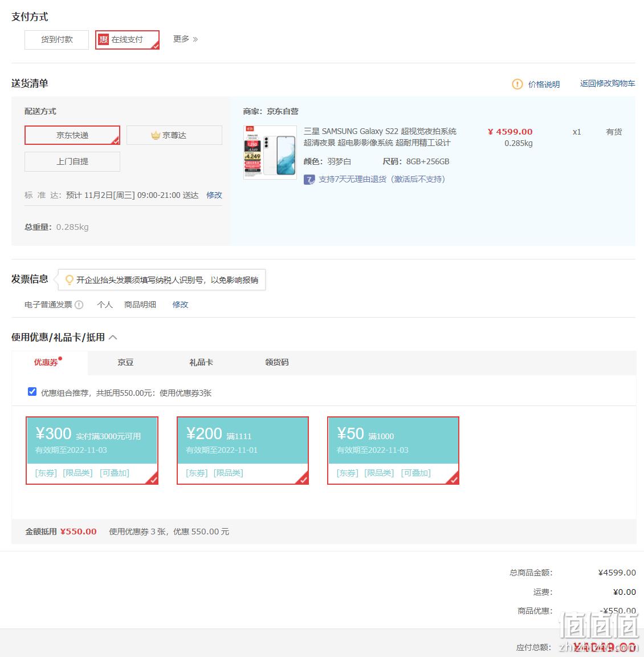Viewport: 644px width, 657px height.
Task: Open Samsung Galaxy S22 product thumbnail
Action: click(270, 152)
